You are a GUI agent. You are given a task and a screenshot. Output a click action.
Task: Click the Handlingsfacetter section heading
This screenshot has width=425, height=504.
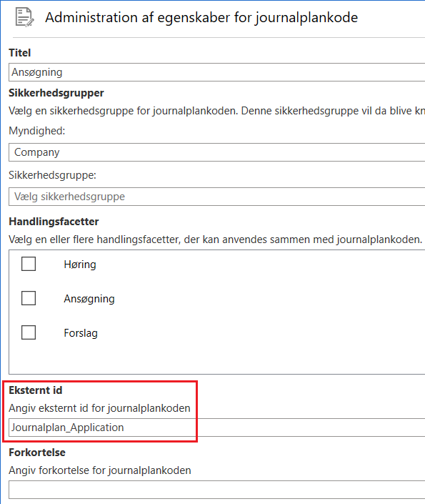(54, 222)
